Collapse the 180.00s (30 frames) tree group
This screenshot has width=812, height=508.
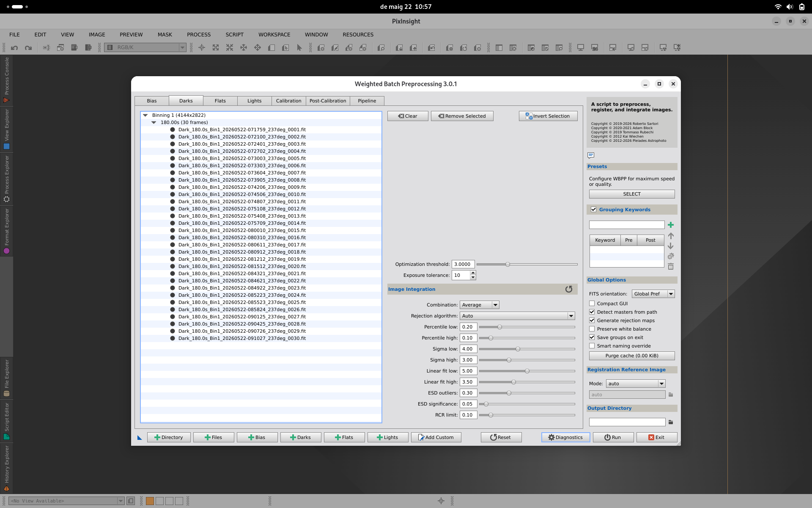tap(154, 122)
